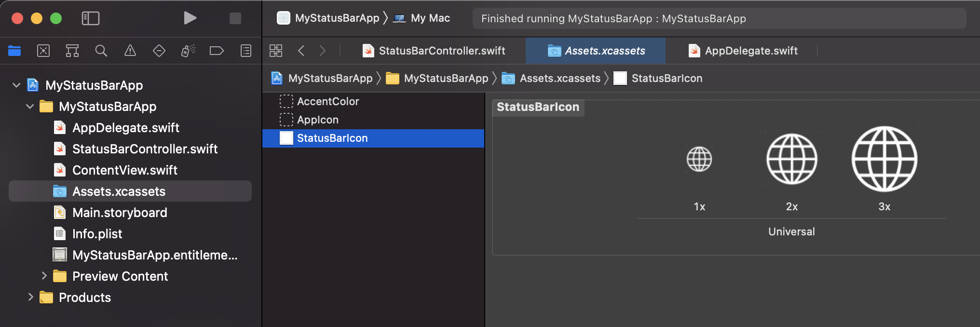
Task: Select the Products folder row
Action: click(x=75, y=298)
